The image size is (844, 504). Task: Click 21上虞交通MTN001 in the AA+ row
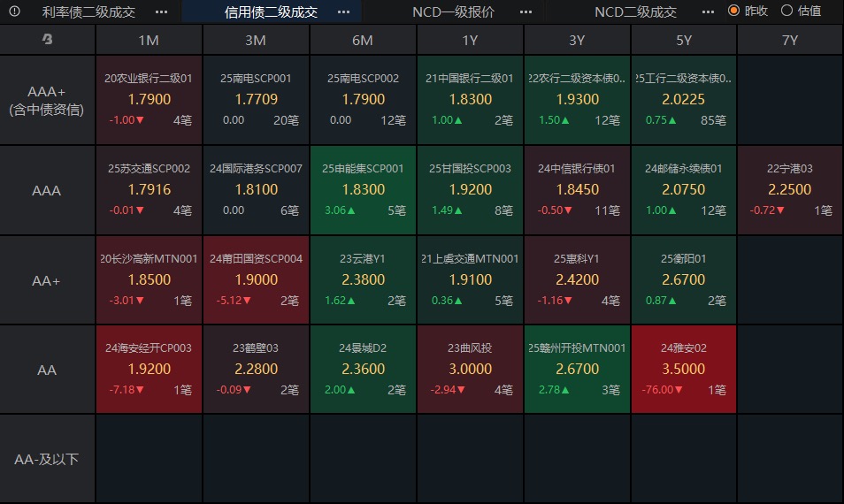coord(470,259)
